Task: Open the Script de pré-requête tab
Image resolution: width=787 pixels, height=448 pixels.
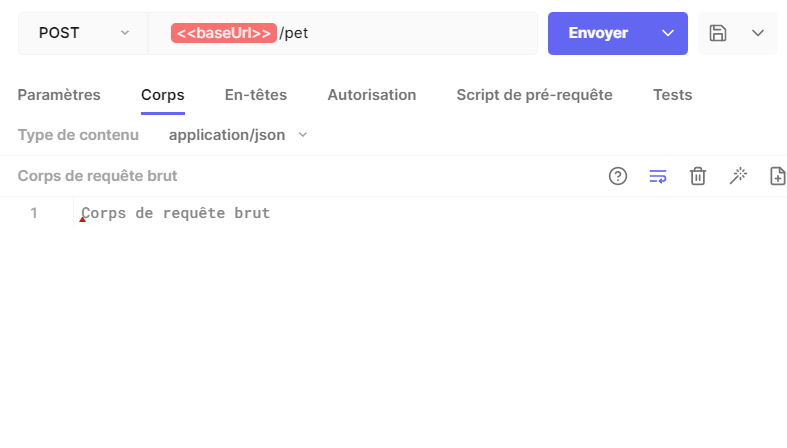Action: pyautogui.click(x=535, y=95)
